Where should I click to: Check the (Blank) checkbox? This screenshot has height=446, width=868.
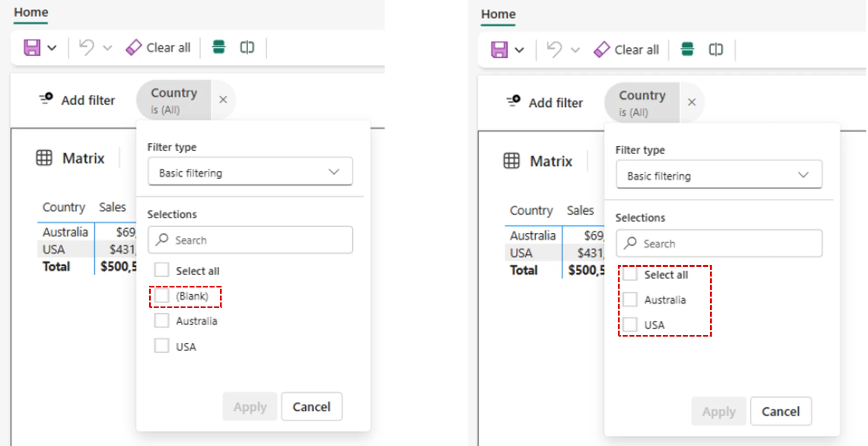(162, 296)
